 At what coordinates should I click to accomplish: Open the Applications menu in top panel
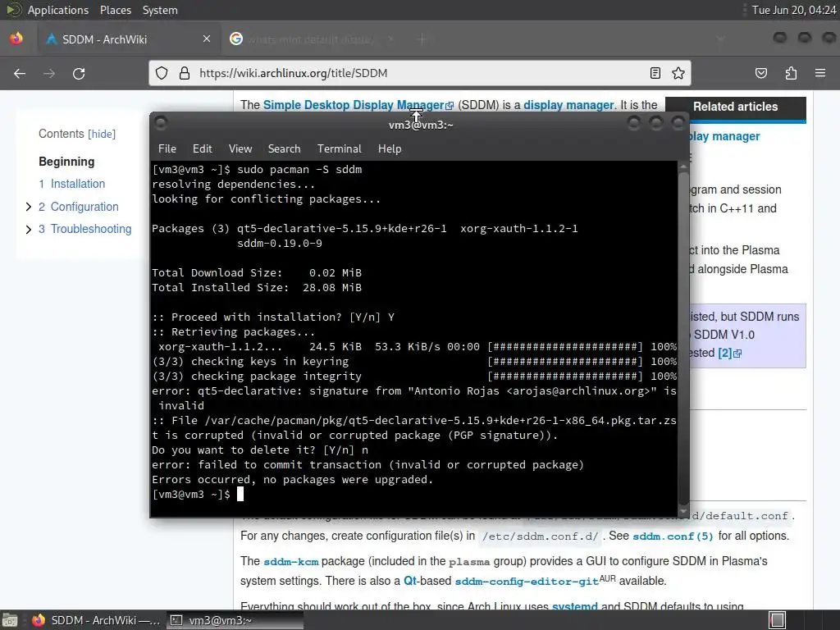point(58,10)
